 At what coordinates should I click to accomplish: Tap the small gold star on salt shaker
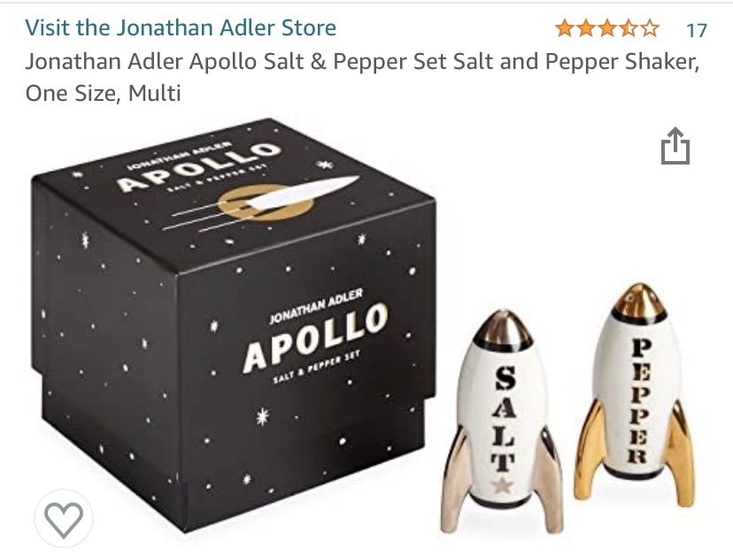coord(503,486)
